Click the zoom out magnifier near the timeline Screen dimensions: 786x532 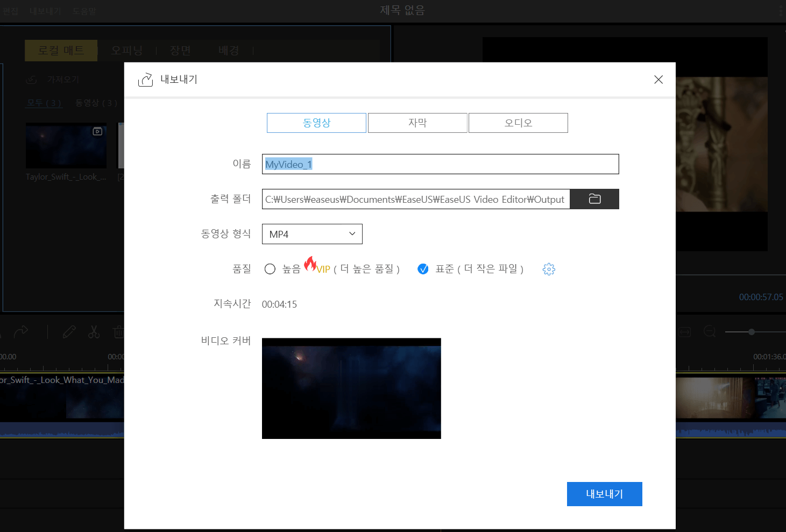click(710, 332)
